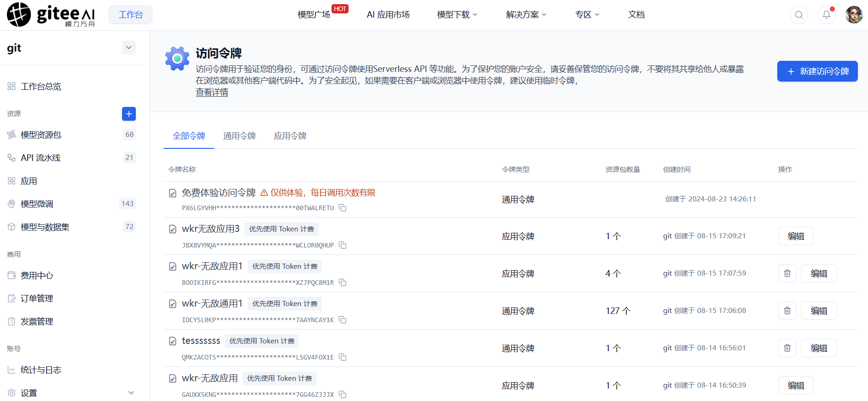Delete the wkr-无敌应用1 token
This screenshot has height=401, width=868.
pos(787,273)
